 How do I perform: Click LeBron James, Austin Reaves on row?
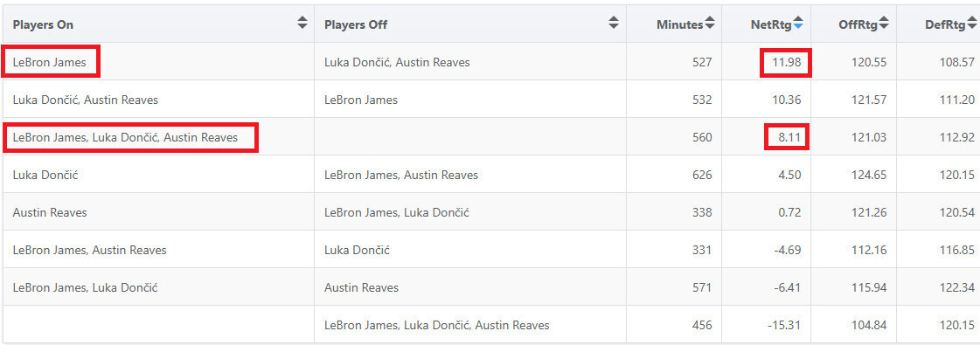pos(89,250)
